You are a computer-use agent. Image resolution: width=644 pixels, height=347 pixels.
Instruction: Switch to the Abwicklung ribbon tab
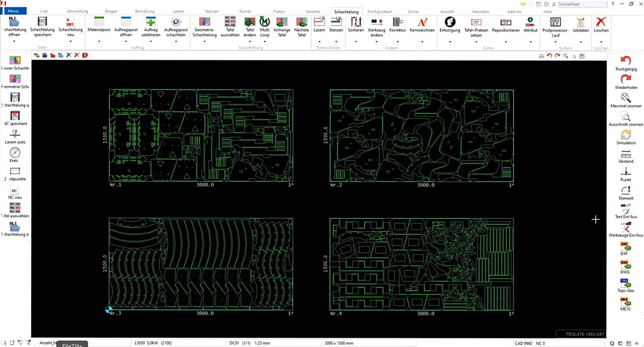pyautogui.click(x=77, y=12)
